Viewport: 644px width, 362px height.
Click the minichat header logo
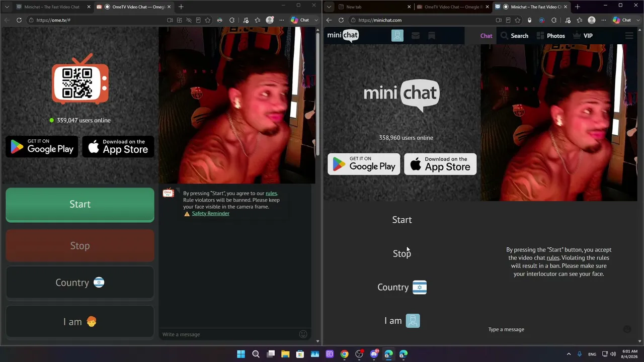(343, 35)
